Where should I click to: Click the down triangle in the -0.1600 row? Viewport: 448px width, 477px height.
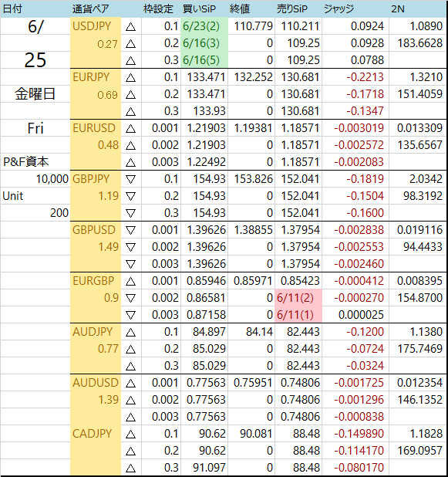click(x=130, y=213)
